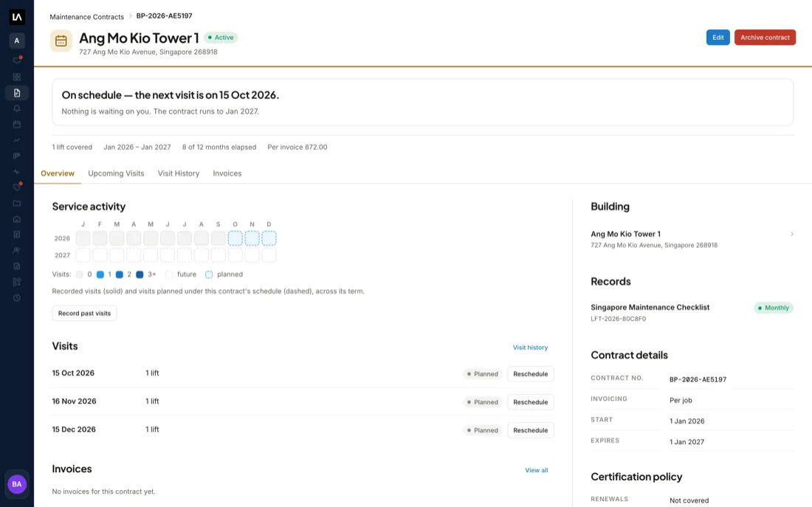Click the Planned status for 15 Oct 2026
Screen dimensions: 812x507
(x=483, y=374)
